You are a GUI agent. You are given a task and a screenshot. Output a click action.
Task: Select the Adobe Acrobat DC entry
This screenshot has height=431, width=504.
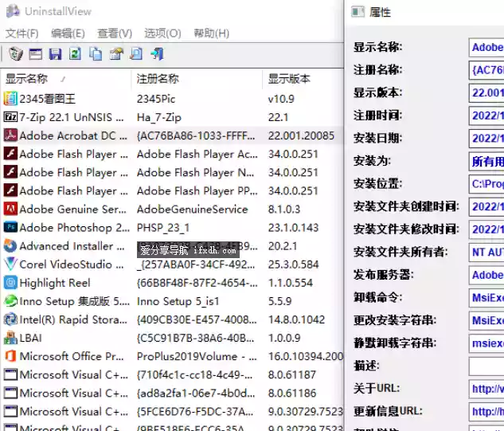click(x=73, y=135)
